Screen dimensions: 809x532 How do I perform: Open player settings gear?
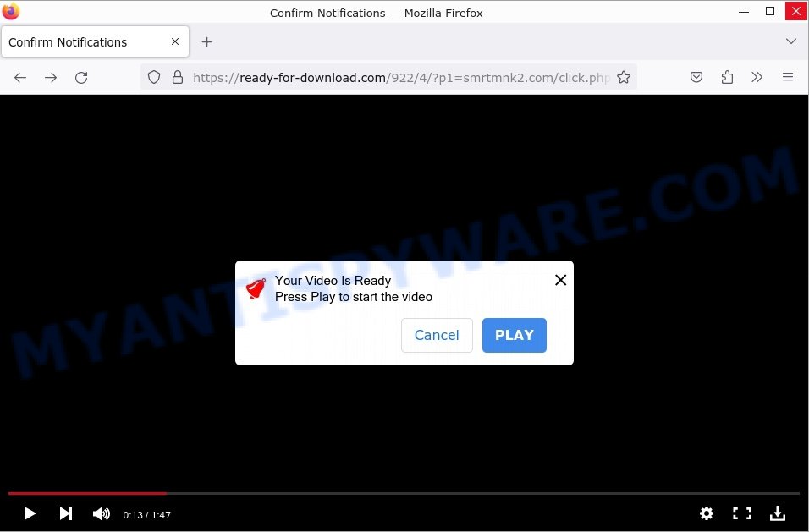707,513
